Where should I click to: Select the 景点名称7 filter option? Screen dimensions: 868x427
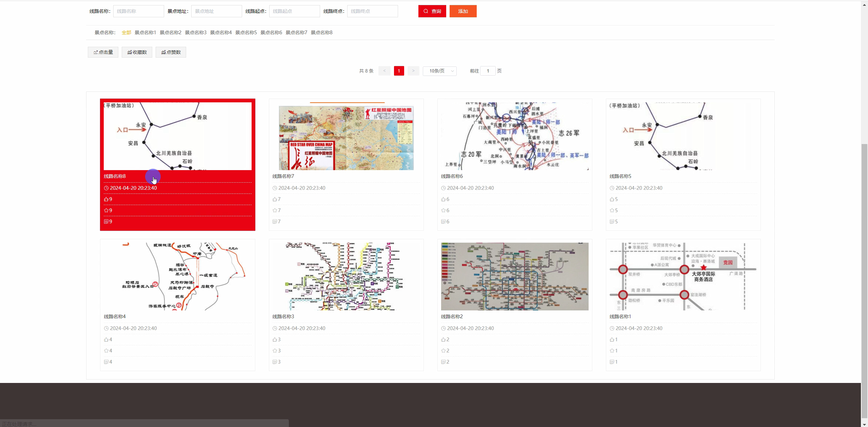tap(296, 32)
